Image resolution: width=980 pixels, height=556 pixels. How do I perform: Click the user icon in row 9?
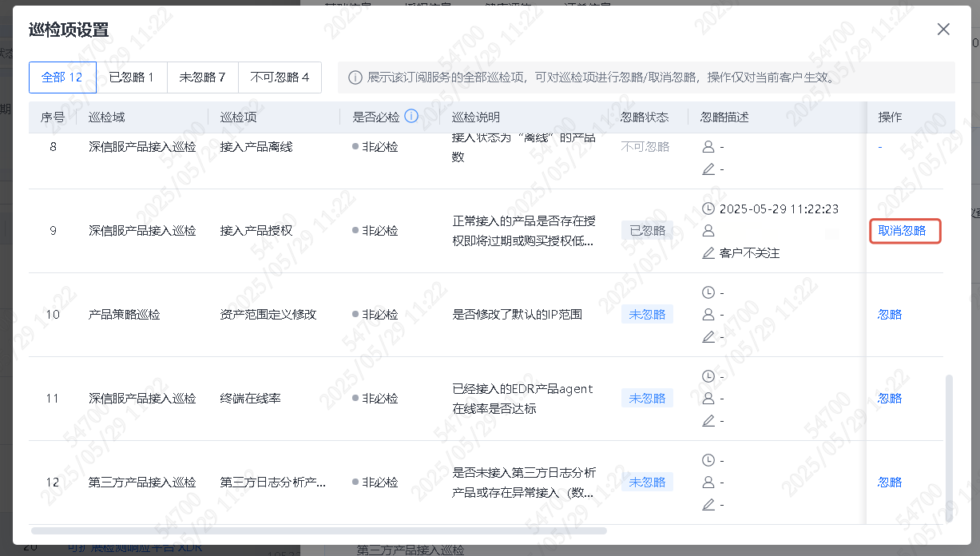(708, 231)
